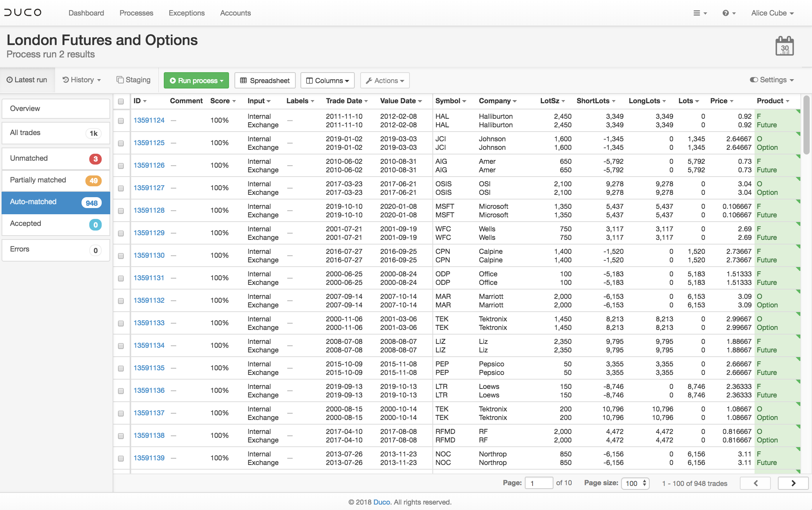The width and height of the screenshot is (812, 510).
Task: Open the Actions dropdown
Action: click(385, 80)
